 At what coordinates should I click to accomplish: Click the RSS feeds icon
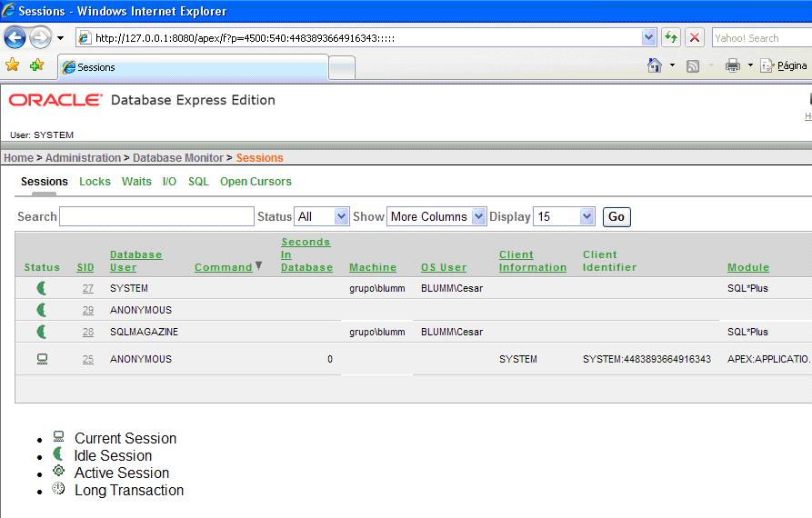[692, 65]
